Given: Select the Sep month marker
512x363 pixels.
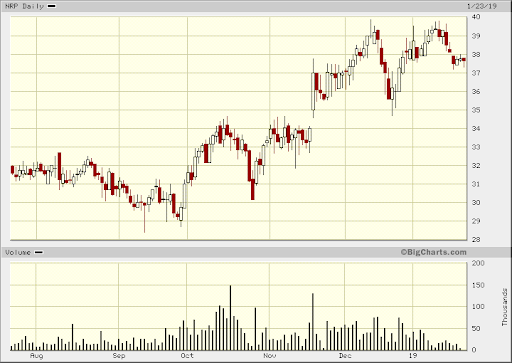Looking at the screenshot, I should click(119, 356).
